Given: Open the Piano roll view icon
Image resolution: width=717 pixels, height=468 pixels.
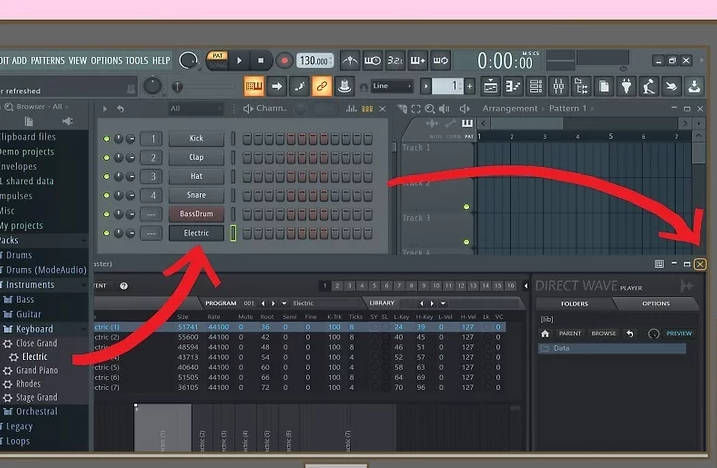Looking at the screenshot, I should click(513, 86).
